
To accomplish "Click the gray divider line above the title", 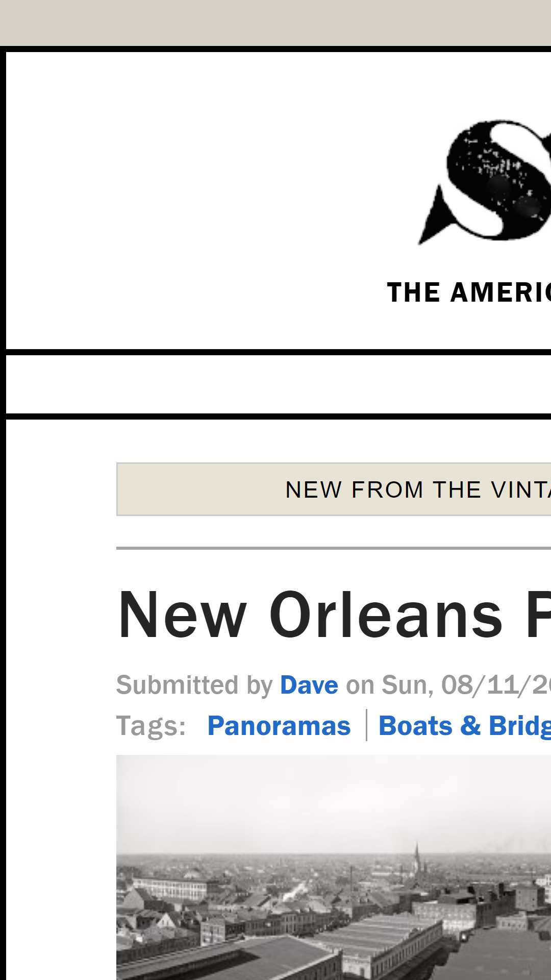I will click(334, 548).
